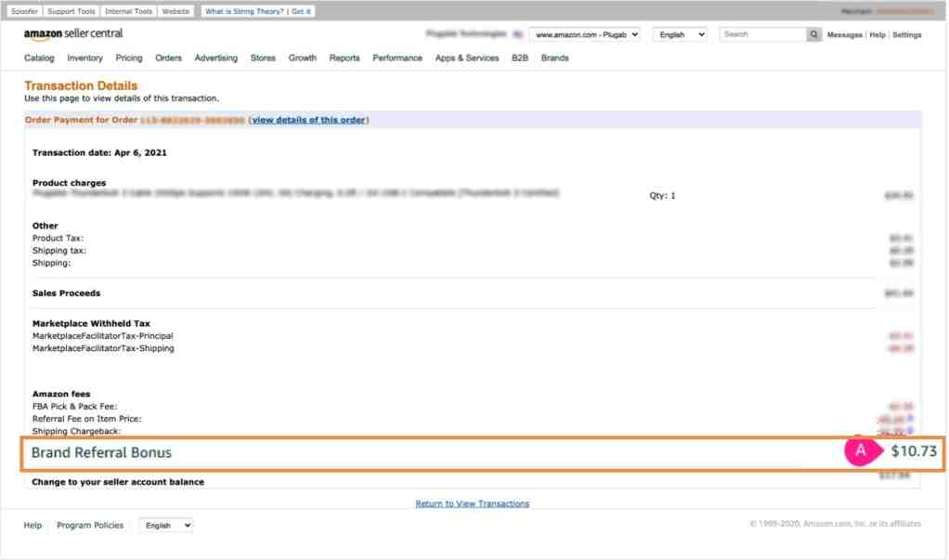The width and height of the screenshot is (949, 560).
Task: Open the Apps & Services menu
Action: 467,59
